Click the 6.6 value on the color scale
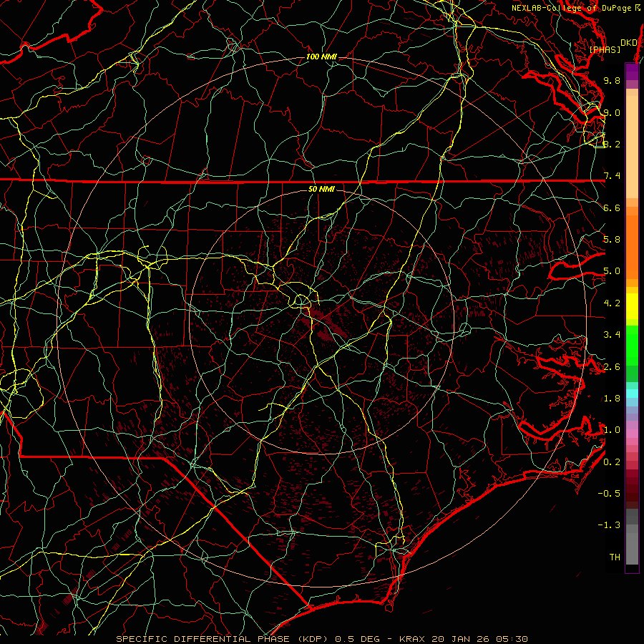 click(x=612, y=208)
